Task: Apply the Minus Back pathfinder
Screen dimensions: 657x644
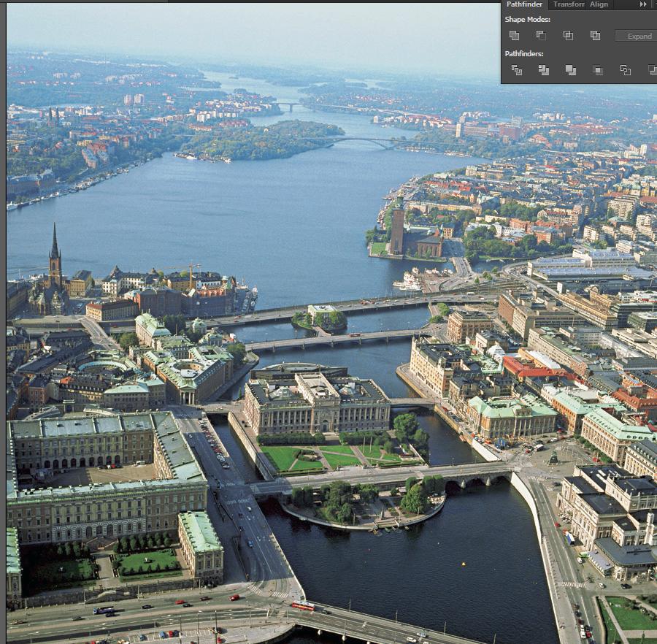Action: coord(652,70)
